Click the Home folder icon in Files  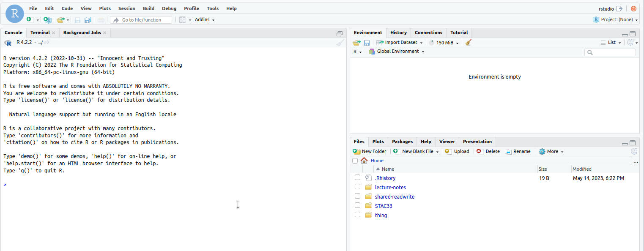pyautogui.click(x=364, y=161)
